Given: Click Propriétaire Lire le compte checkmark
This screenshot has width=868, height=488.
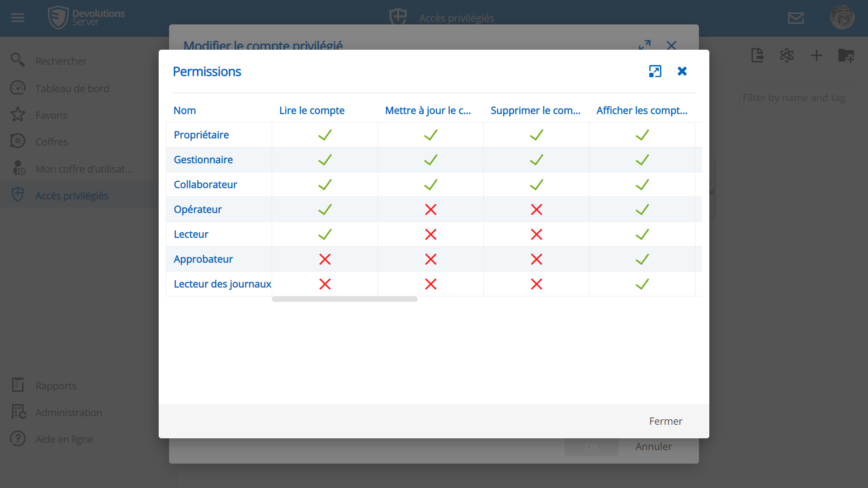Looking at the screenshot, I should [325, 135].
